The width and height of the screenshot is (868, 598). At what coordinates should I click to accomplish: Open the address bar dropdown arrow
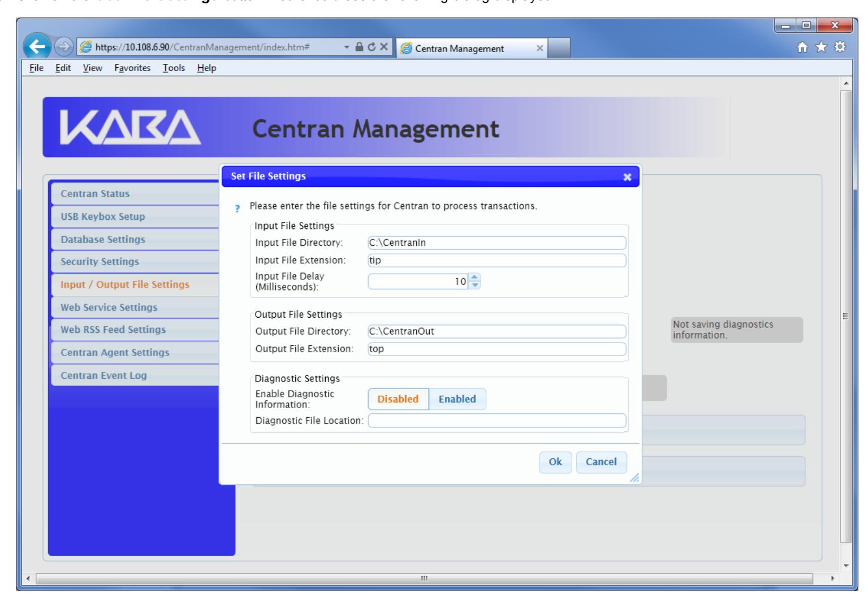(348, 47)
